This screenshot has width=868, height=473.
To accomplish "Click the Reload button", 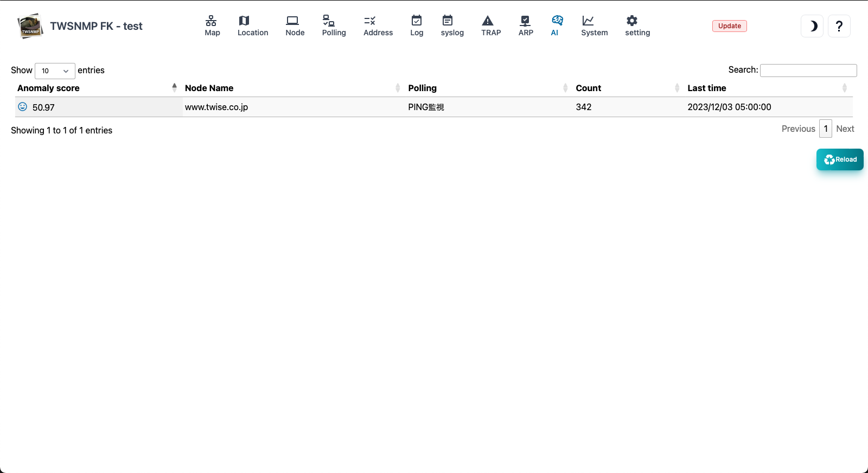I will (x=840, y=159).
